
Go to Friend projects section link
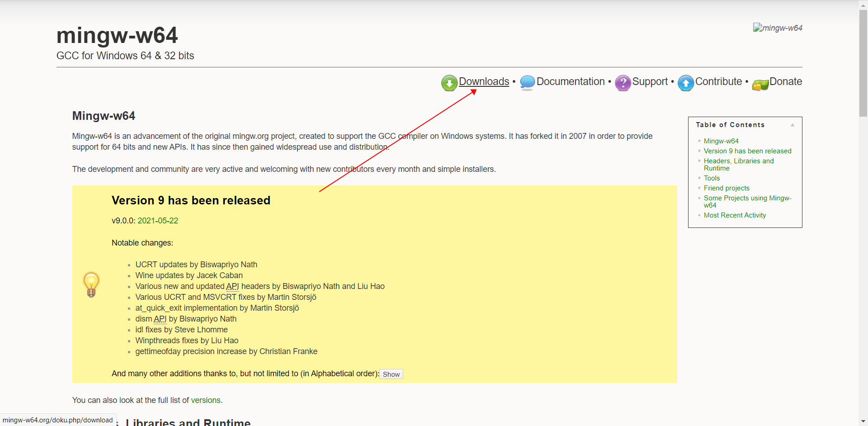pos(726,188)
